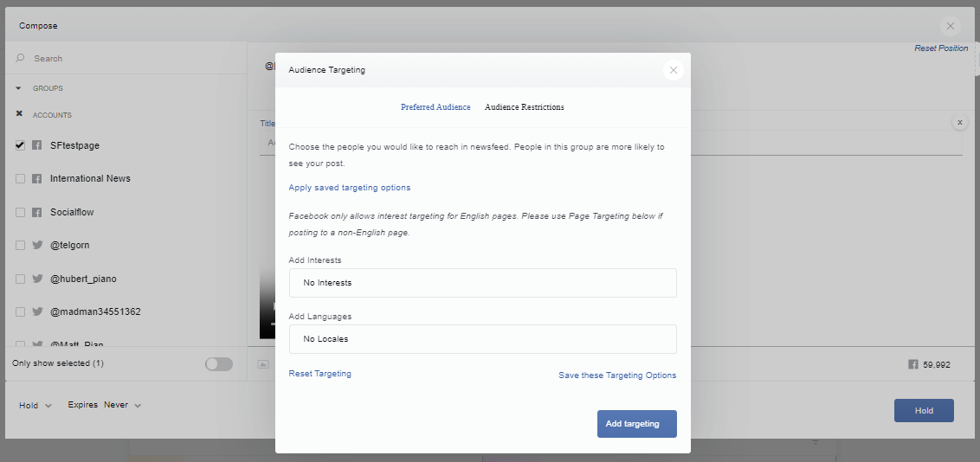980x462 pixels.
Task: Check the @hubert_piano account checkbox
Action: point(20,279)
